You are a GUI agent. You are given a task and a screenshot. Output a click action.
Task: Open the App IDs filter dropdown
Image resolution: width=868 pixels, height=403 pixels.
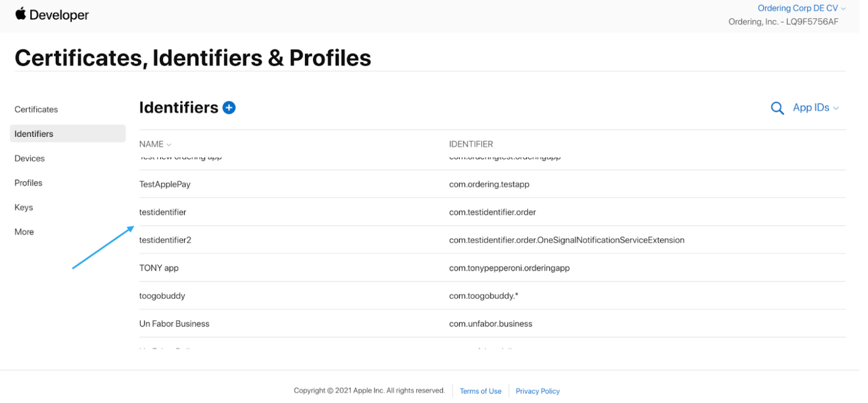[816, 108]
